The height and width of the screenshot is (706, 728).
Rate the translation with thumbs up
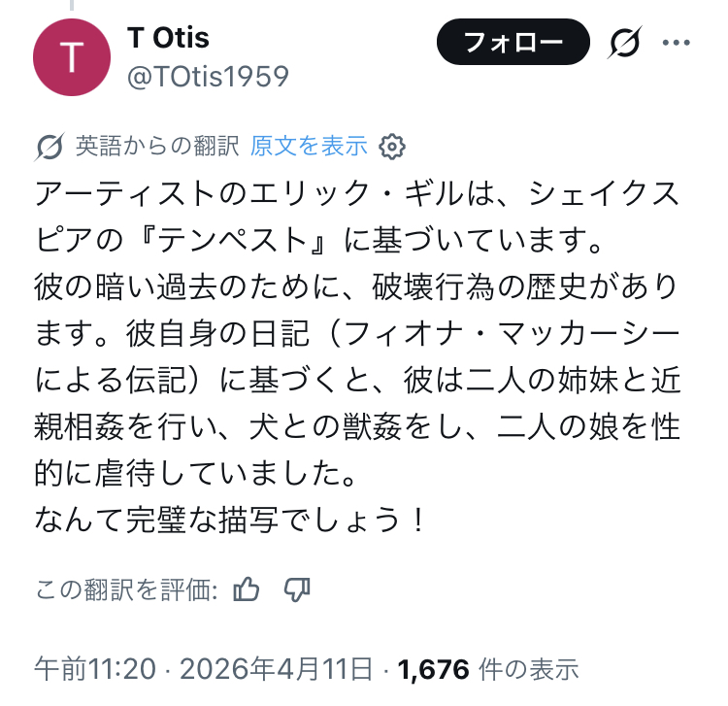[x=248, y=588]
